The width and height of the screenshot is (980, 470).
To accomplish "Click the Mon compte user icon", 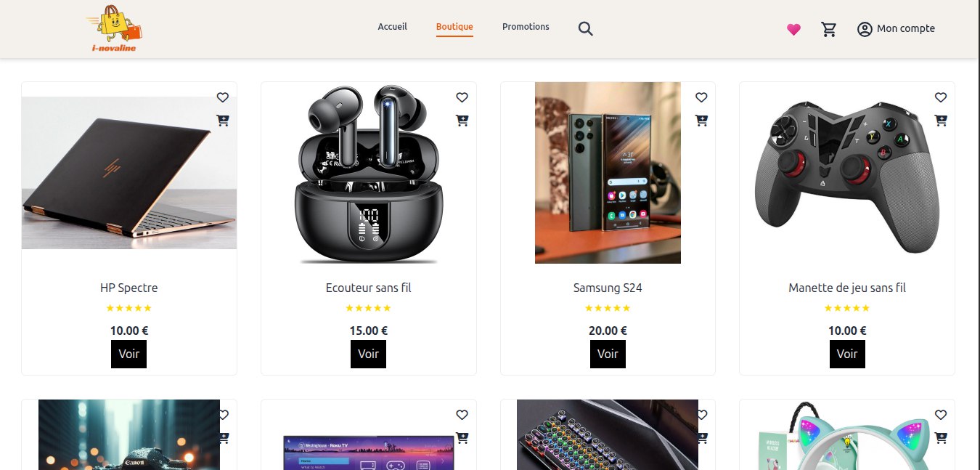I will (x=864, y=29).
